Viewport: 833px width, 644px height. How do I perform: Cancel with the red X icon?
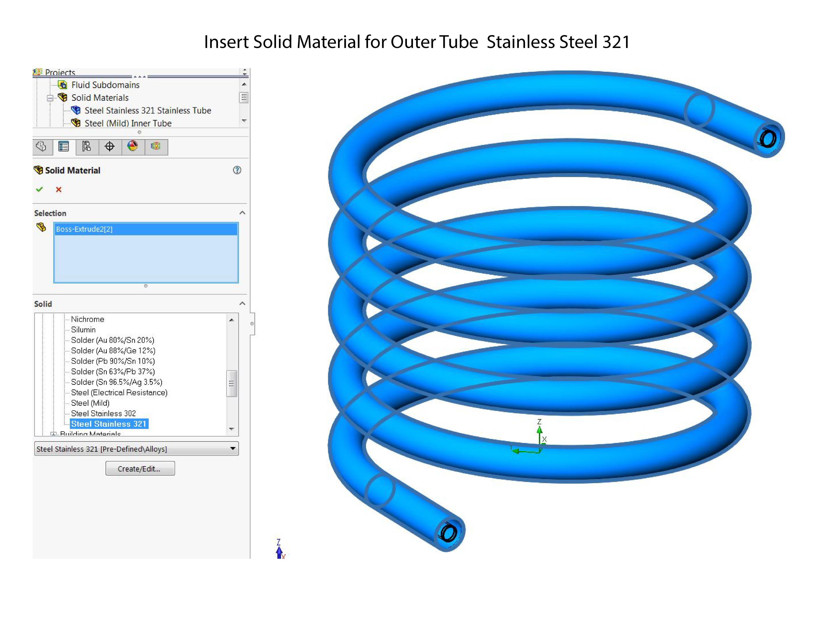59,190
